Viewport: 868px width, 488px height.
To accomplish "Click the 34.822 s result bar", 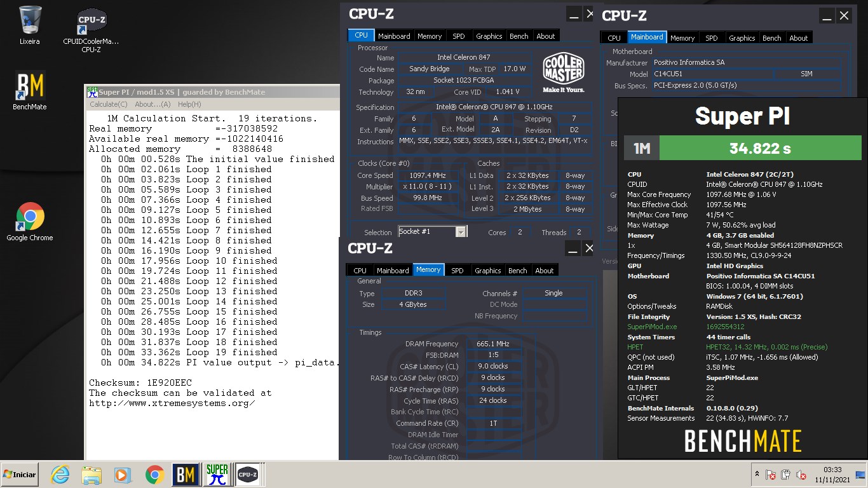I will [x=761, y=148].
